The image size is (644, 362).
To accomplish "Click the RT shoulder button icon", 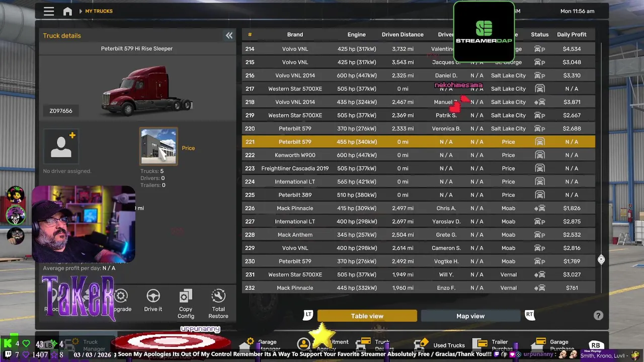I will (x=529, y=315).
